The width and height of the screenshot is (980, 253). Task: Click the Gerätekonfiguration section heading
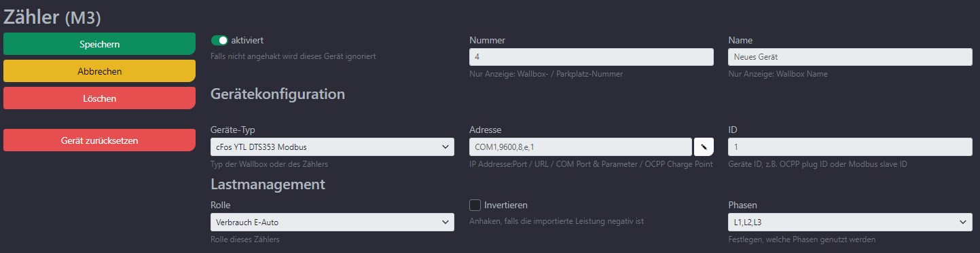(278, 94)
